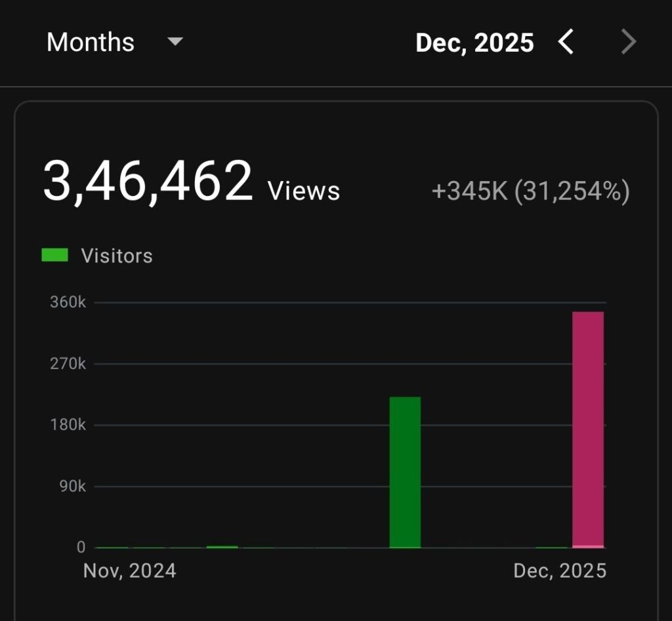Click the 360k y-axis label

coord(68,302)
